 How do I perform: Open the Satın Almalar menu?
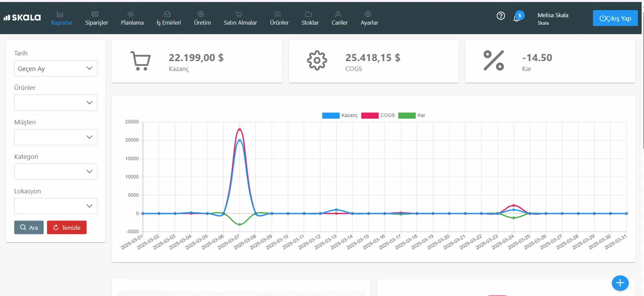[x=240, y=18]
